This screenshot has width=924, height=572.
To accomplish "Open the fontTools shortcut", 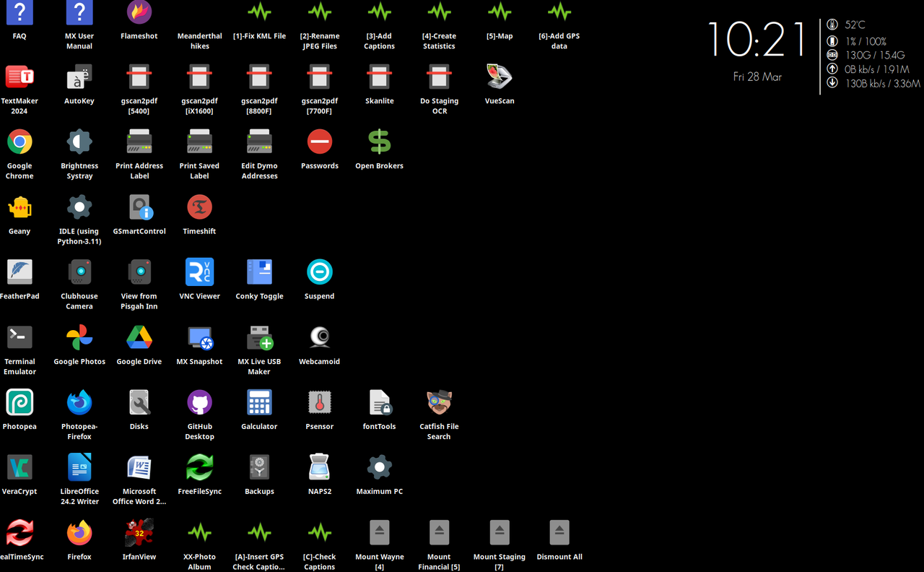I will (379, 402).
